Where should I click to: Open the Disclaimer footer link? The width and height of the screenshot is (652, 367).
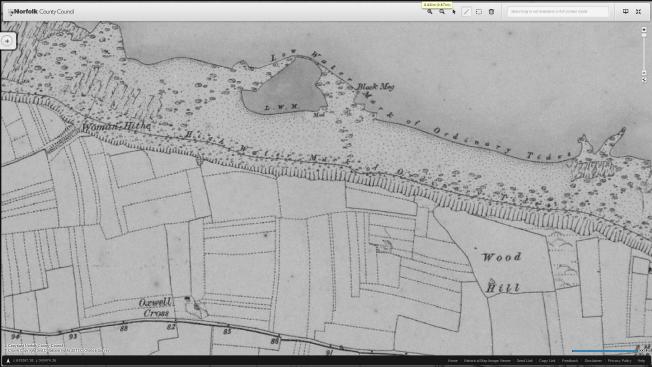tap(593, 361)
